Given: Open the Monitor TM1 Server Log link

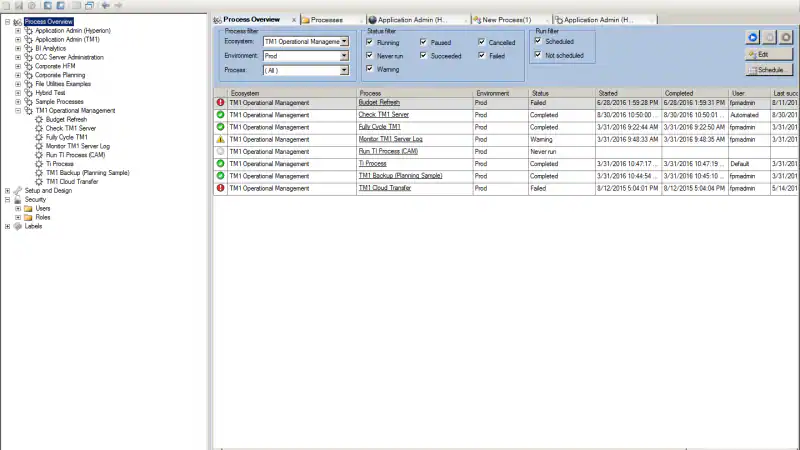Looking at the screenshot, I should pyautogui.click(x=390, y=139).
